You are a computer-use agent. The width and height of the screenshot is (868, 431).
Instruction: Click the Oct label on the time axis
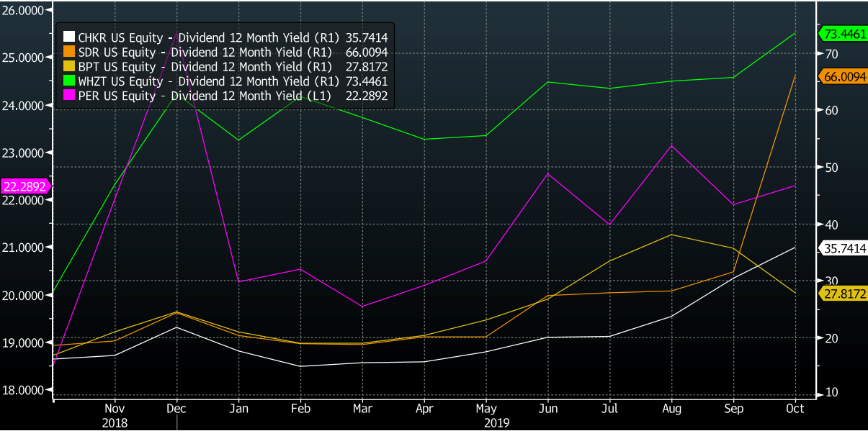coord(795,408)
